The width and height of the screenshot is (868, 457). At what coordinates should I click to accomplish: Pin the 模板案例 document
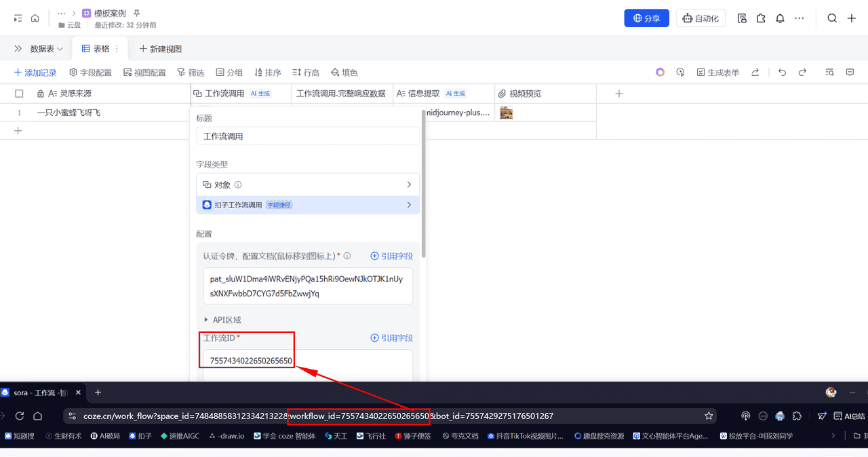[x=136, y=12]
